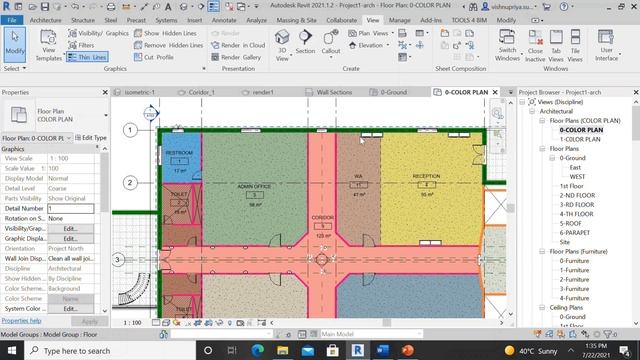The image size is (640, 360).
Task: Click Remove Hidden Lines
Action: pyautogui.click(x=169, y=45)
